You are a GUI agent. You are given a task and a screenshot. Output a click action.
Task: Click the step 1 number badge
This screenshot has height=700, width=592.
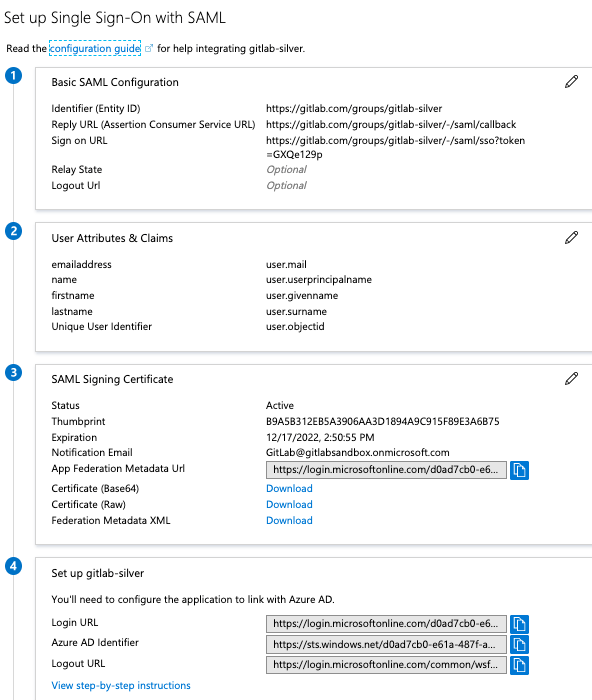[13, 75]
